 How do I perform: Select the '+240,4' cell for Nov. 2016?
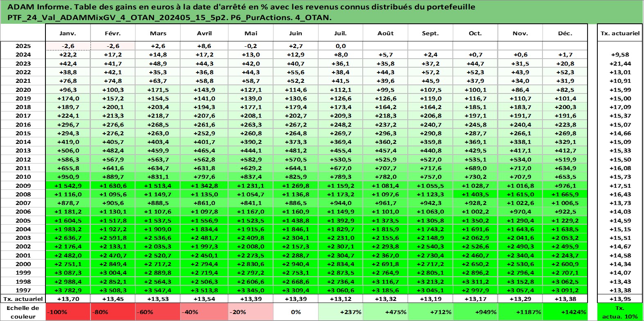[520, 125]
